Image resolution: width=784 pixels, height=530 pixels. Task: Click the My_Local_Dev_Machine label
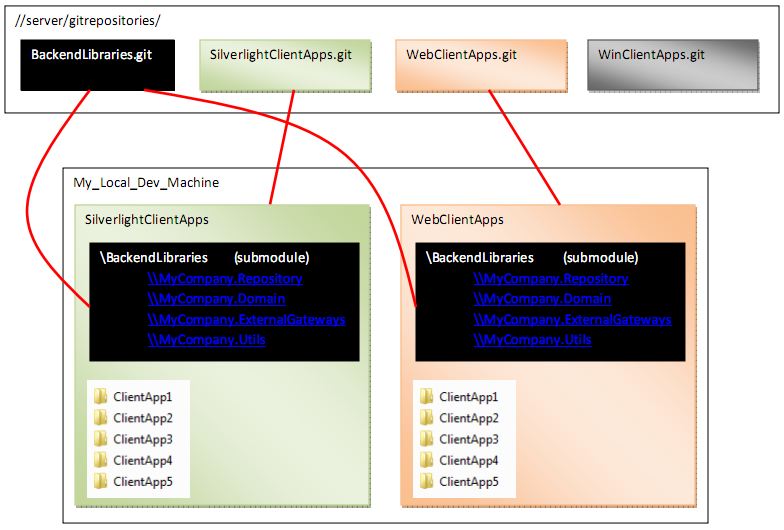click(x=146, y=182)
